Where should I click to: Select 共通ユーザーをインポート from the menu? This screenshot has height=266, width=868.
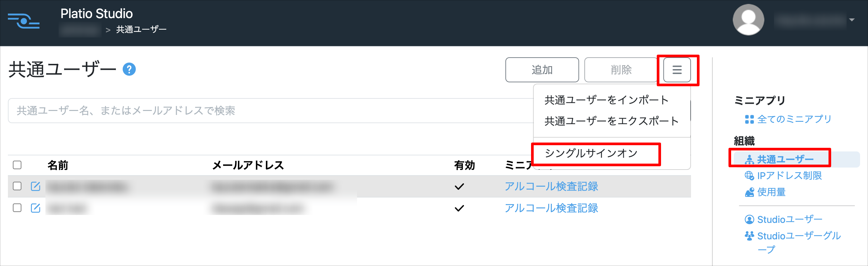[x=606, y=100]
